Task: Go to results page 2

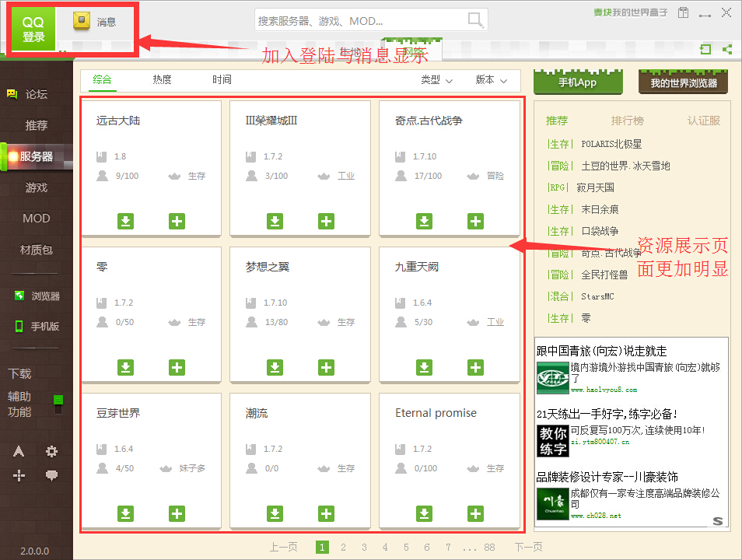Action: (x=343, y=547)
